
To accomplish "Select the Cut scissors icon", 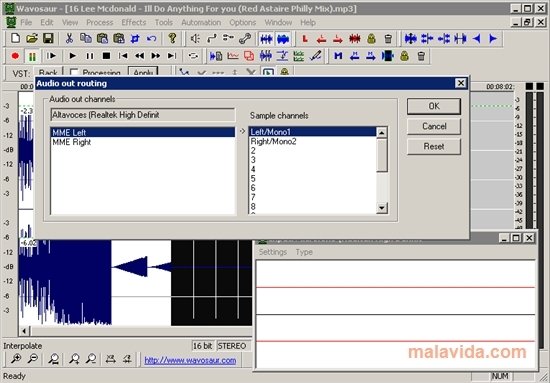I will pyautogui.click(x=69, y=38).
